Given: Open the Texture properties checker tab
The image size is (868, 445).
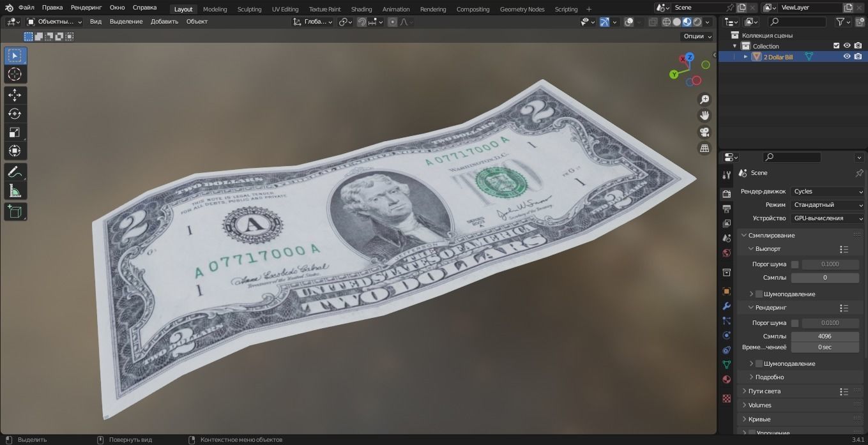Looking at the screenshot, I should pyautogui.click(x=726, y=398).
